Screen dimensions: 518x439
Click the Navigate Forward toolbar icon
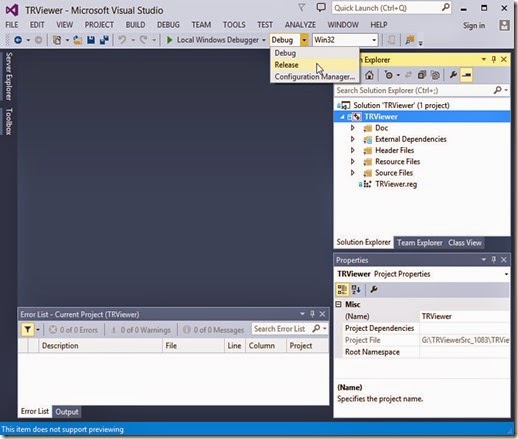[39, 40]
